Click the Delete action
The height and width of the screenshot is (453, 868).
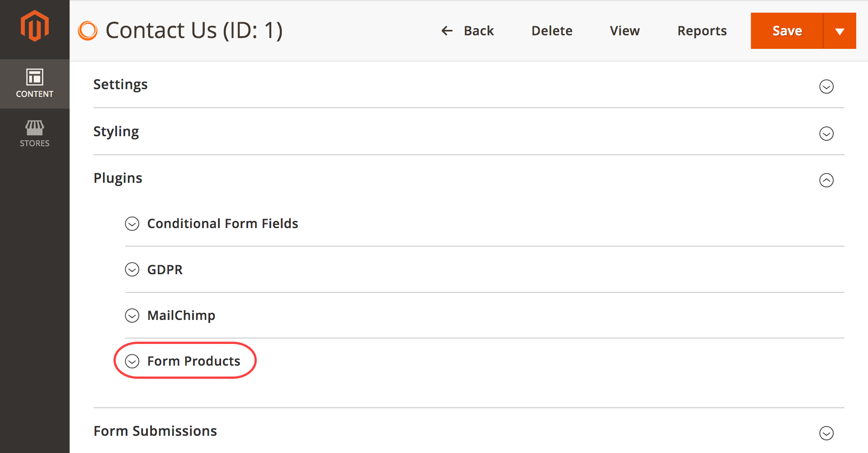(x=552, y=30)
